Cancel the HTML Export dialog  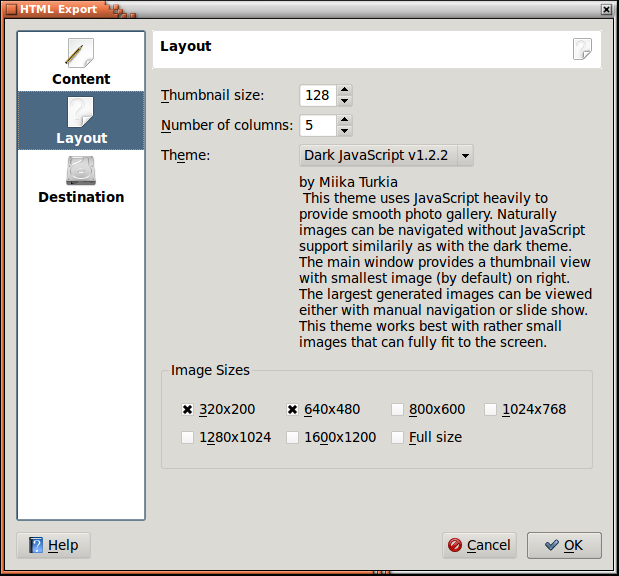480,546
